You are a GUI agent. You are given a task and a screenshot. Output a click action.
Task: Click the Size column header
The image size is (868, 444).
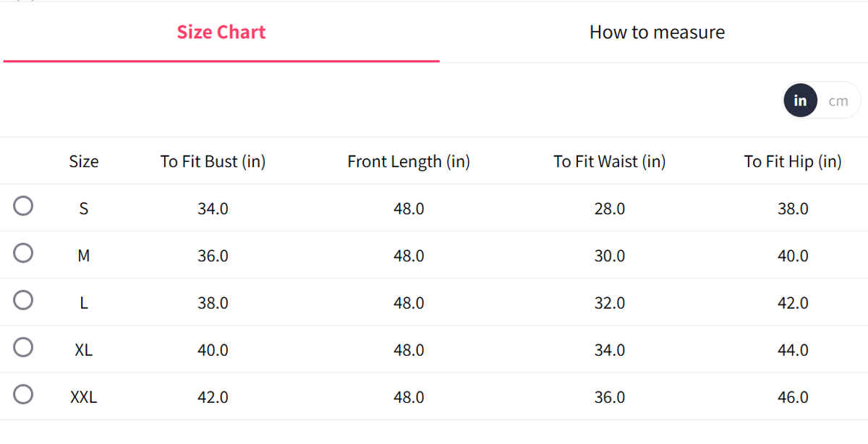84,161
